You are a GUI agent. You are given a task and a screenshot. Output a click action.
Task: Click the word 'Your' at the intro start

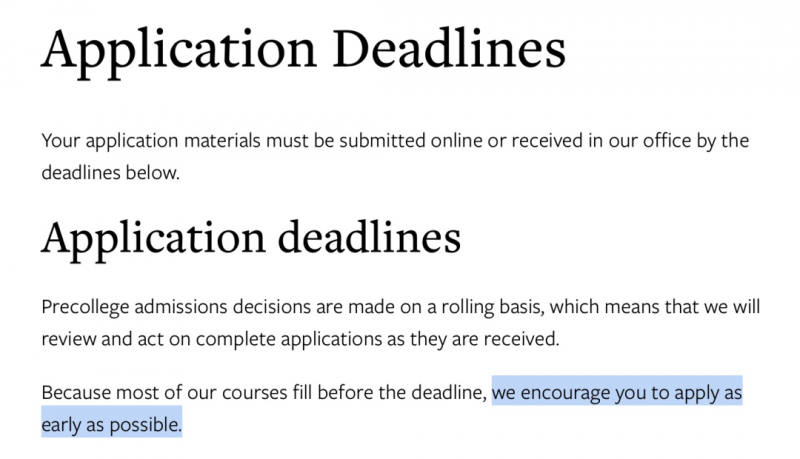[61, 141]
